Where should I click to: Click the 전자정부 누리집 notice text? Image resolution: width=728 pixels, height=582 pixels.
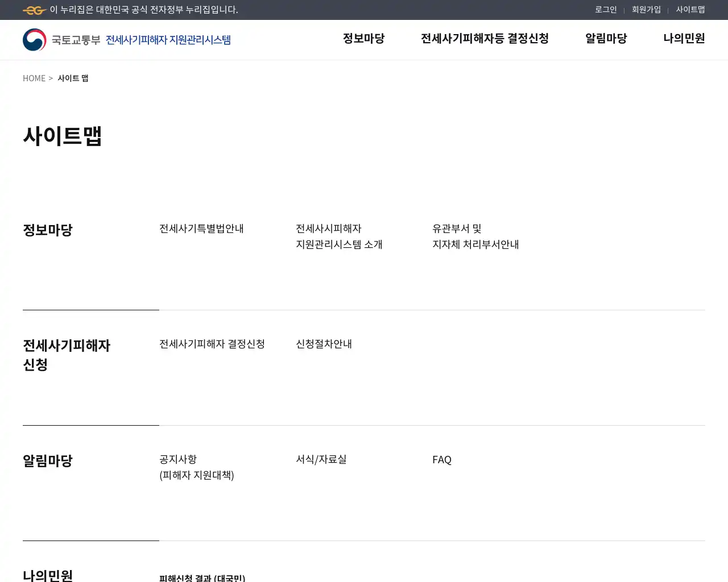point(144,10)
